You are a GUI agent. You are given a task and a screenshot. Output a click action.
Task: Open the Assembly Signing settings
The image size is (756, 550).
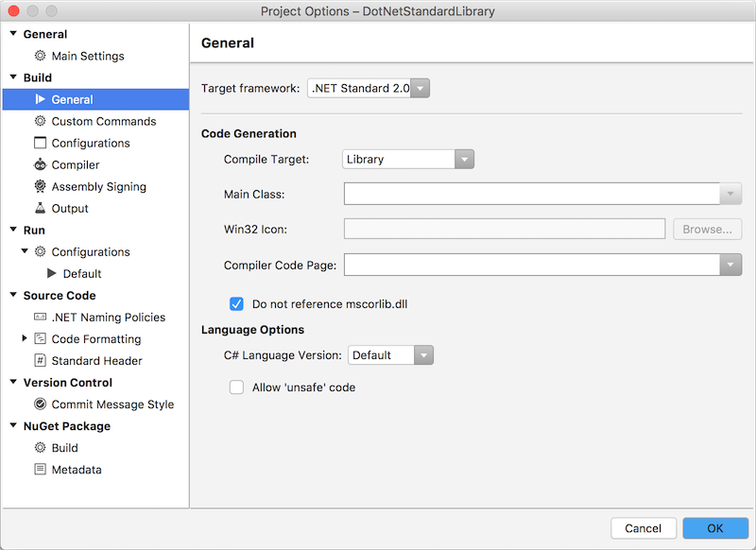(x=93, y=186)
